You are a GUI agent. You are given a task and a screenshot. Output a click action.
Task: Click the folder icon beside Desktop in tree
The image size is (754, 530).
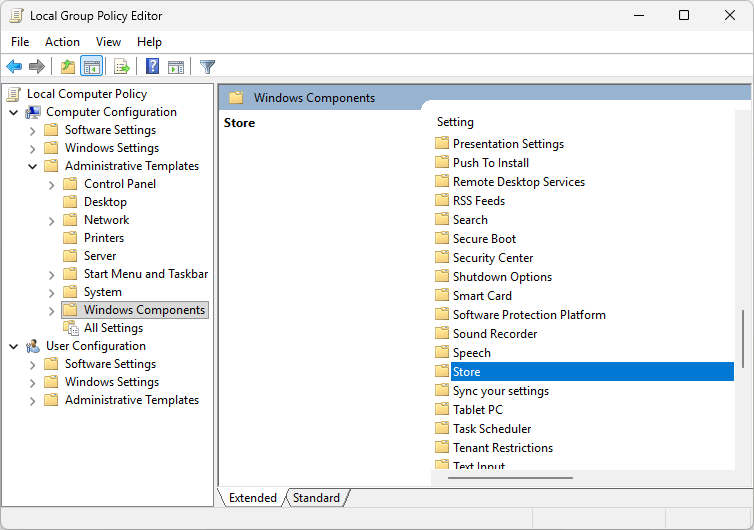(70, 202)
